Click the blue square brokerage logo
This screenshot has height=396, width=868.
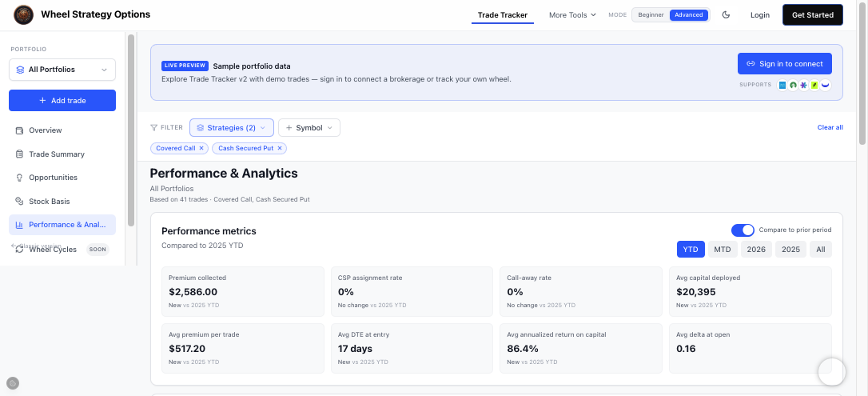tap(782, 86)
